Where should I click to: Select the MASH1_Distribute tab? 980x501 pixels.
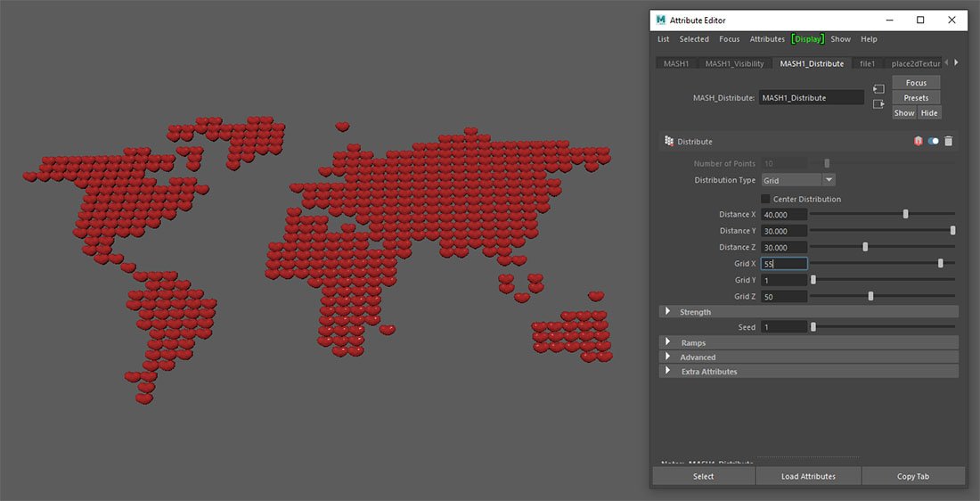(x=812, y=64)
